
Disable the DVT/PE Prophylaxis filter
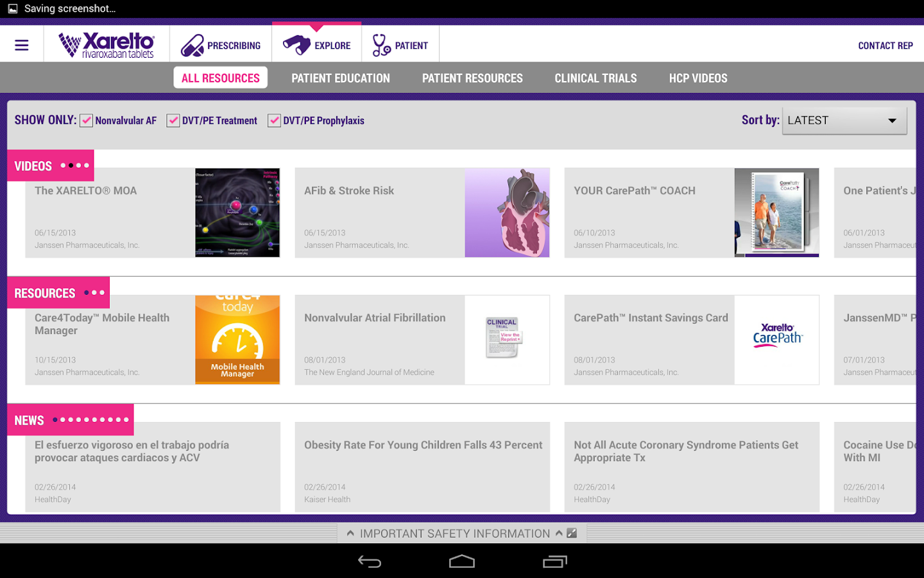pos(274,121)
